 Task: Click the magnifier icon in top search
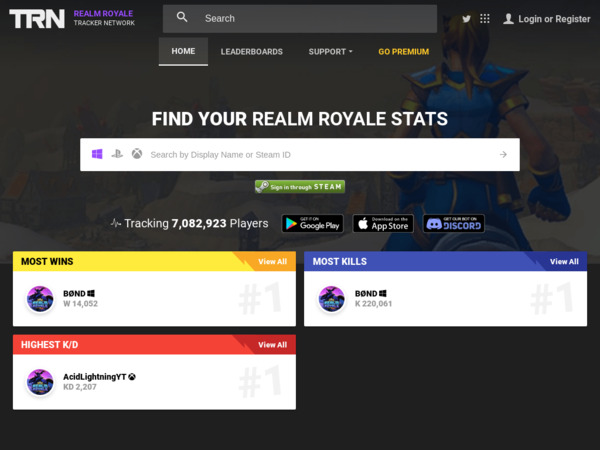pyautogui.click(x=182, y=17)
